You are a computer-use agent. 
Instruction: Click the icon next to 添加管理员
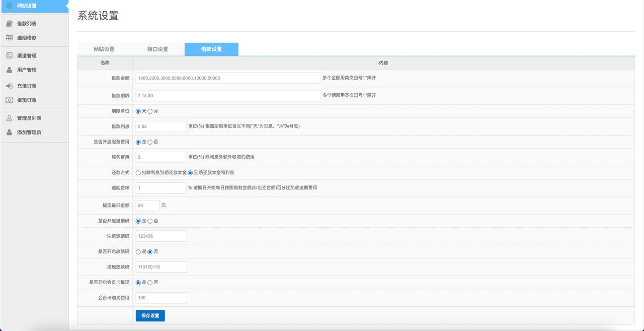(x=9, y=133)
